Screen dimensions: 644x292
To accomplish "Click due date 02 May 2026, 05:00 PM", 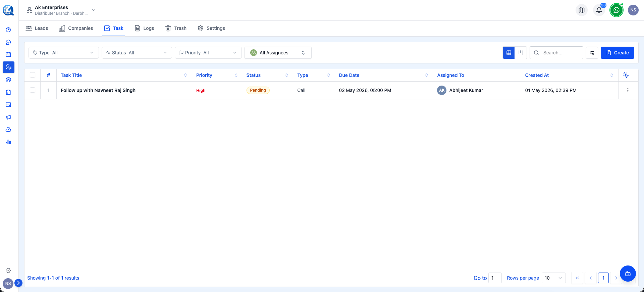I will pyautogui.click(x=365, y=90).
